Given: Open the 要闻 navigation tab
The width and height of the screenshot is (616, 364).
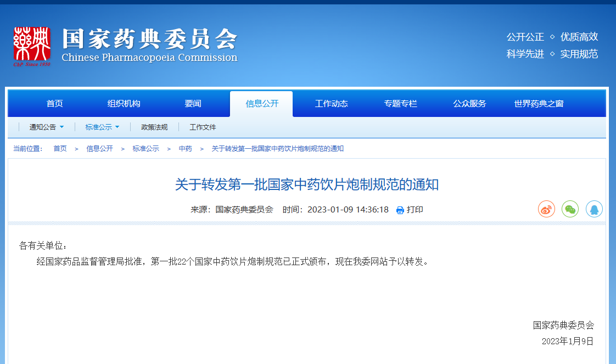Looking at the screenshot, I should (x=193, y=104).
